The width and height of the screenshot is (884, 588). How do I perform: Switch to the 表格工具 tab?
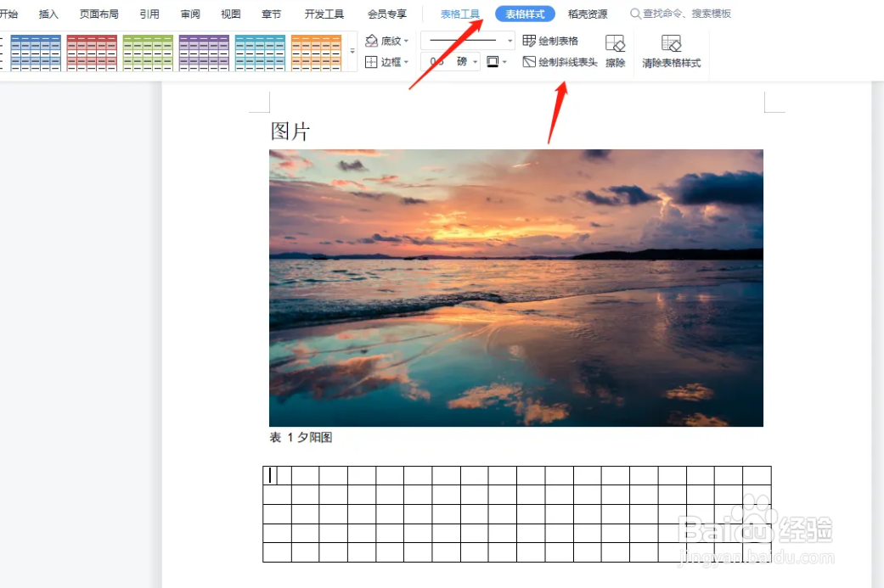pyautogui.click(x=460, y=13)
